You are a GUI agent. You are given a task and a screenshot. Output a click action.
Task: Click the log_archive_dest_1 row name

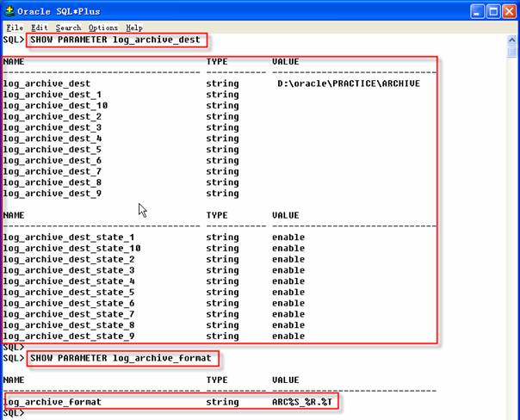pos(53,95)
